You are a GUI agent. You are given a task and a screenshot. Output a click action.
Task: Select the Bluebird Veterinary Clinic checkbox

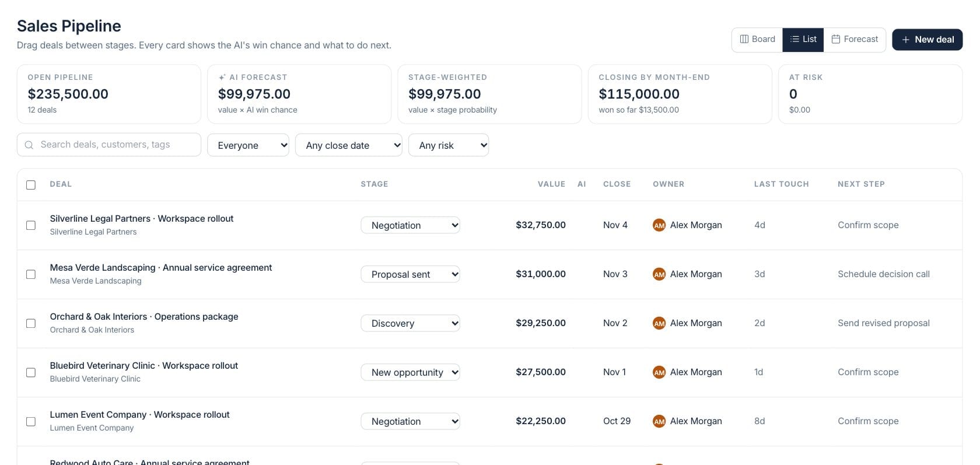click(31, 372)
